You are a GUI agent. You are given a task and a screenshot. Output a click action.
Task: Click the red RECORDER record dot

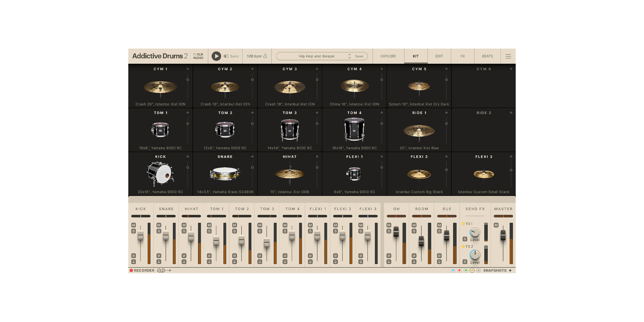(x=131, y=270)
